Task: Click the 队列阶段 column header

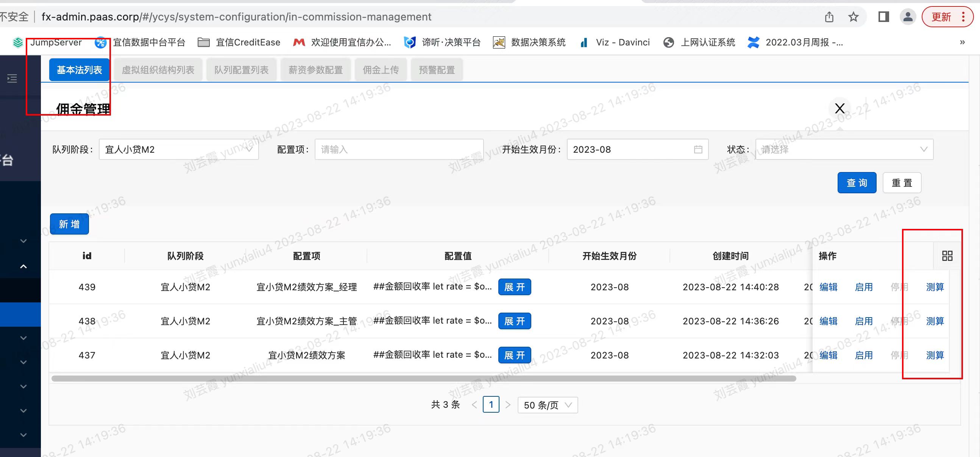Action: point(185,256)
